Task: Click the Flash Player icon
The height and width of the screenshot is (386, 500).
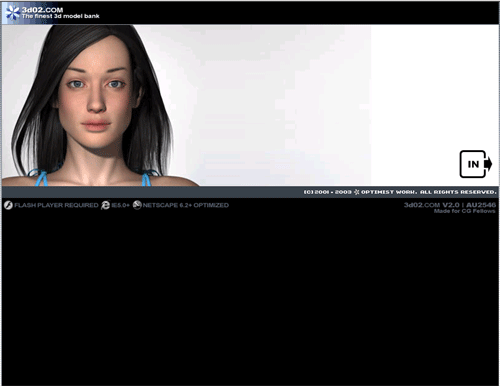Action: tap(8, 205)
